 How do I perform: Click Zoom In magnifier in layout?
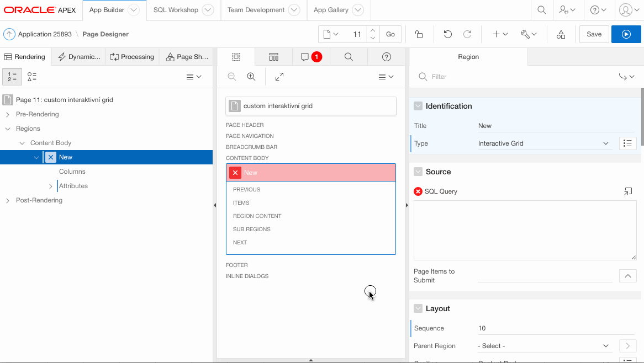[251, 77]
